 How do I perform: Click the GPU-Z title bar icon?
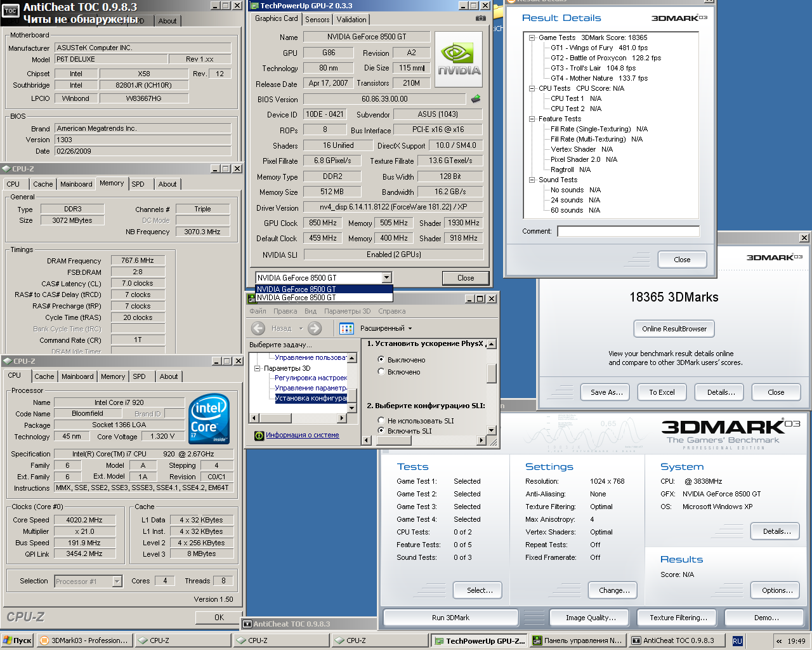pos(254,5)
